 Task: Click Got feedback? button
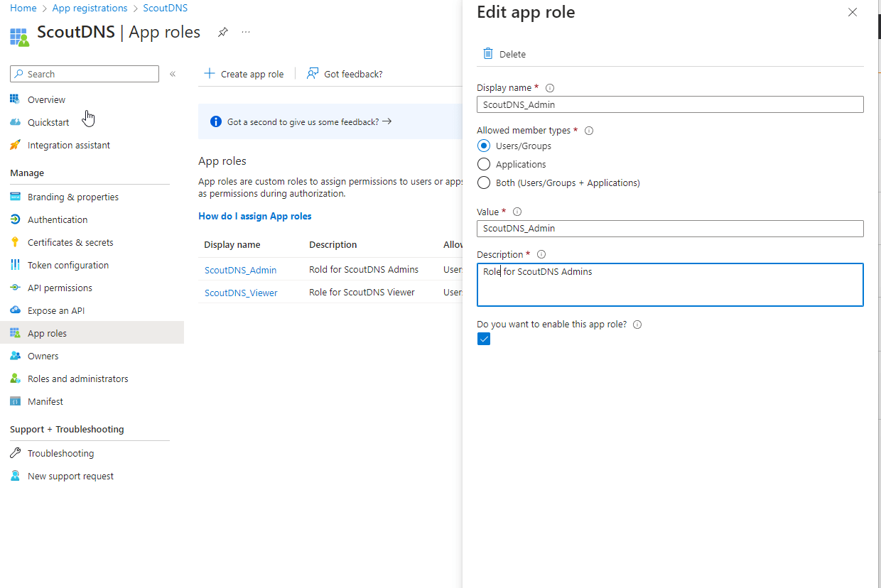point(345,74)
